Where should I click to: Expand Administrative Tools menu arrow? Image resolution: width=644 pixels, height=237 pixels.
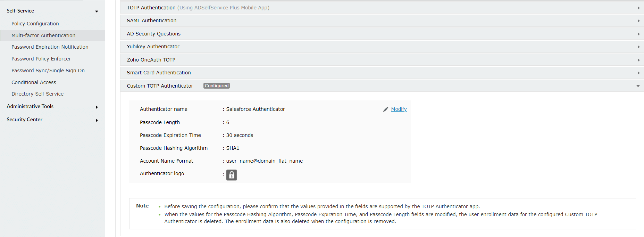pos(97,107)
